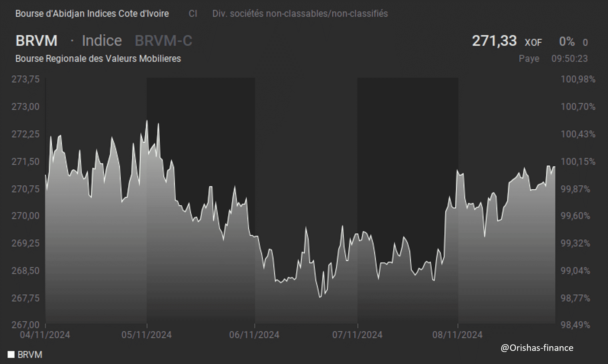The image size is (608, 364).
Task: Select the 06/11/2024 date label
Action: 254,335
